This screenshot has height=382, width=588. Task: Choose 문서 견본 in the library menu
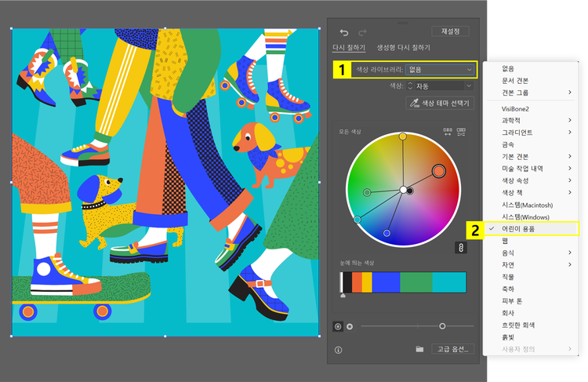[x=515, y=81]
